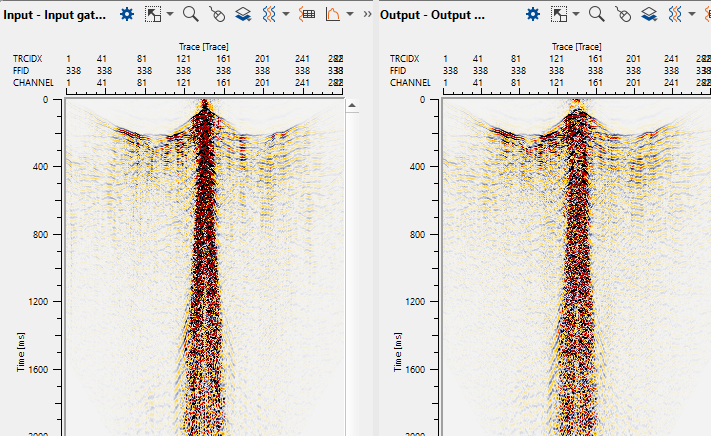The image size is (711, 436).
Task: Open the layers icon in Input panel
Action: point(244,14)
